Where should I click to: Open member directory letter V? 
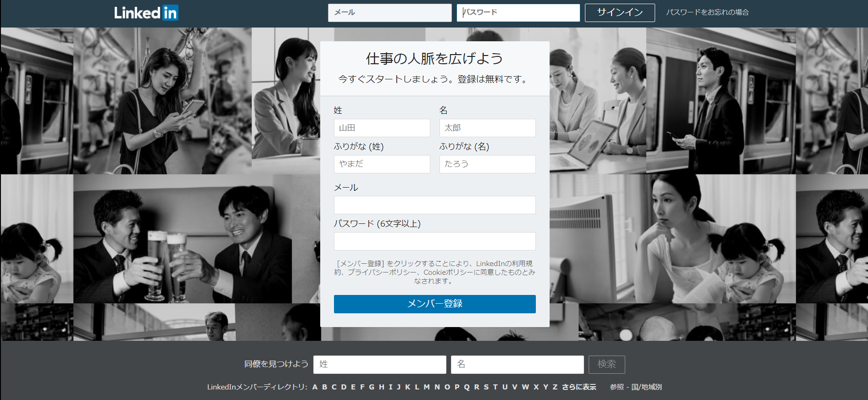(515, 387)
